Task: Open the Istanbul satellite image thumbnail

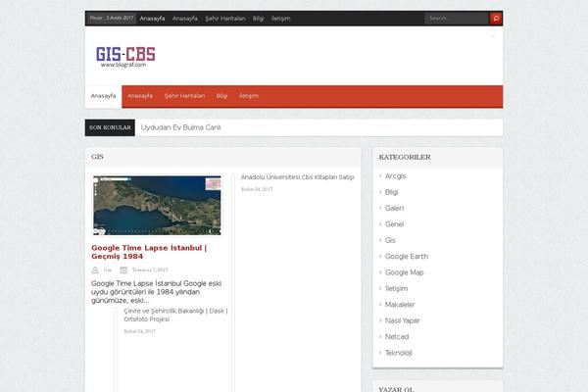Action: coord(157,205)
